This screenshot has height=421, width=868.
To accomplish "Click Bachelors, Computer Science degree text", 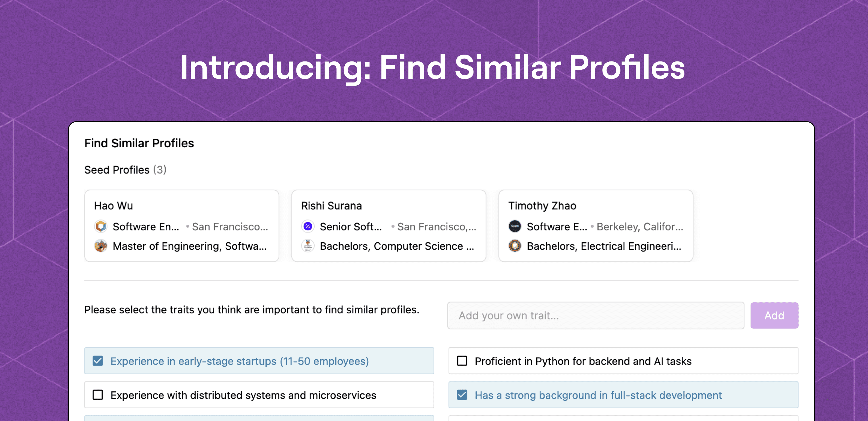I will click(397, 246).
